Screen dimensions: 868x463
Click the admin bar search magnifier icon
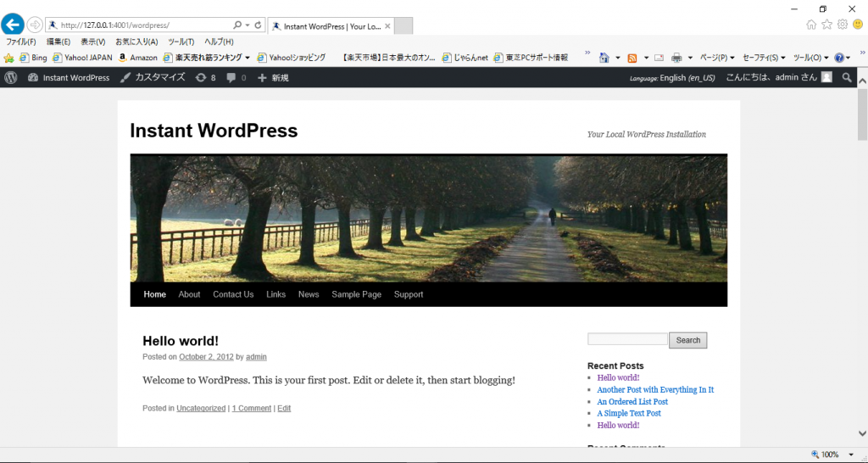[846, 78]
